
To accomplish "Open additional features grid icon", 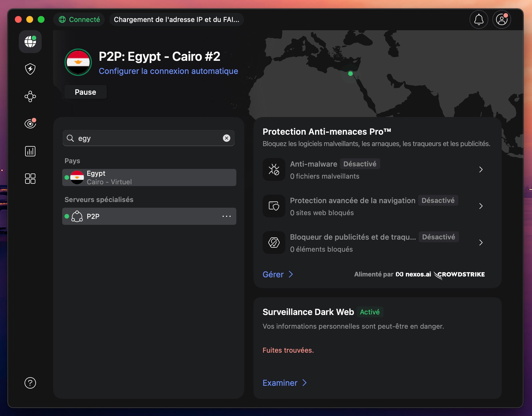I will [30, 179].
